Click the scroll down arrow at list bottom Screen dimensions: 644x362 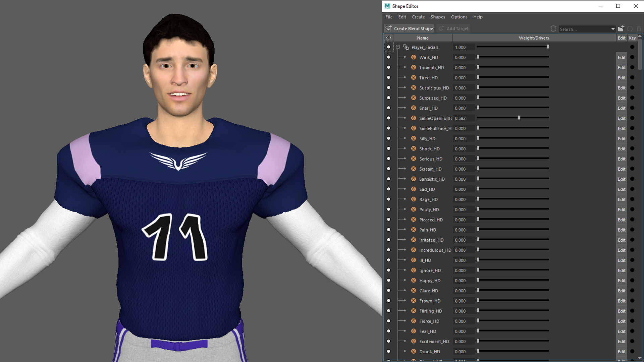coord(640,358)
